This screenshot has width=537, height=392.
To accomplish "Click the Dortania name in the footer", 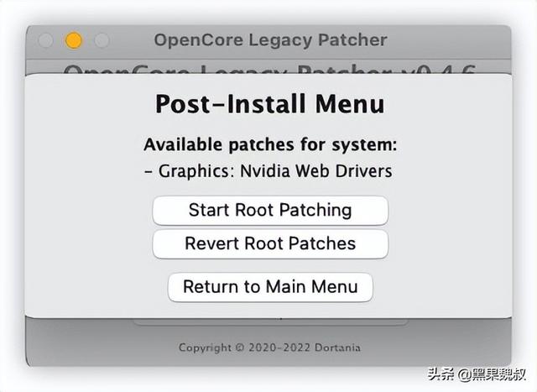I will click(x=337, y=348).
